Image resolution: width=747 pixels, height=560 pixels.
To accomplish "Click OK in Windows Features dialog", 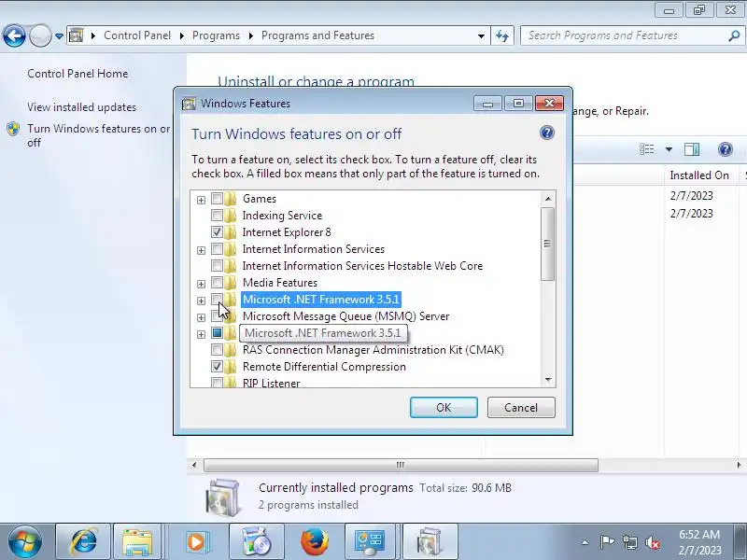I will coord(444,408).
